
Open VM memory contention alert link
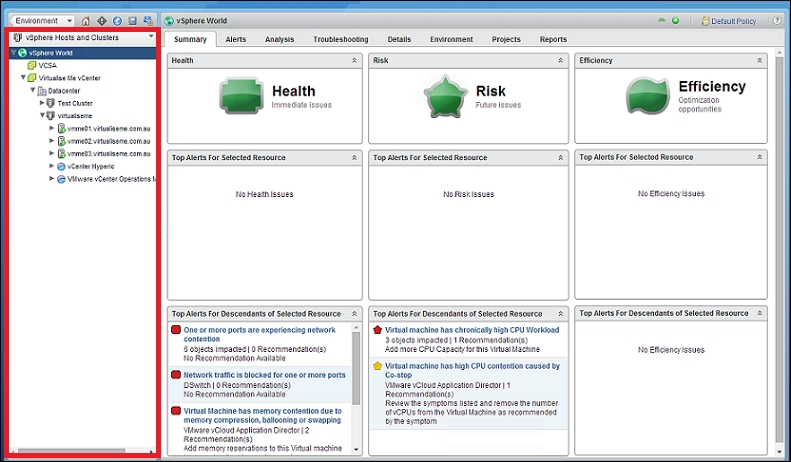(x=262, y=416)
